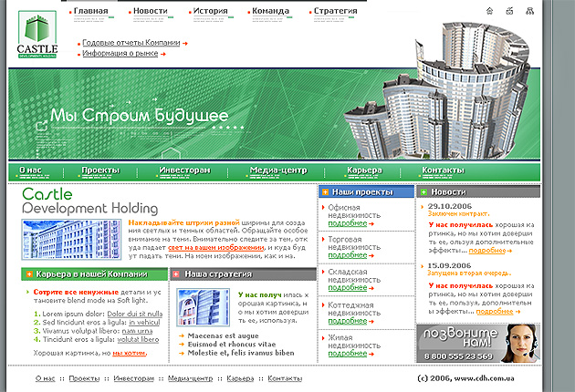Click footer link Инвесторам
This screenshot has height=392, width=575.
[134, 378]
